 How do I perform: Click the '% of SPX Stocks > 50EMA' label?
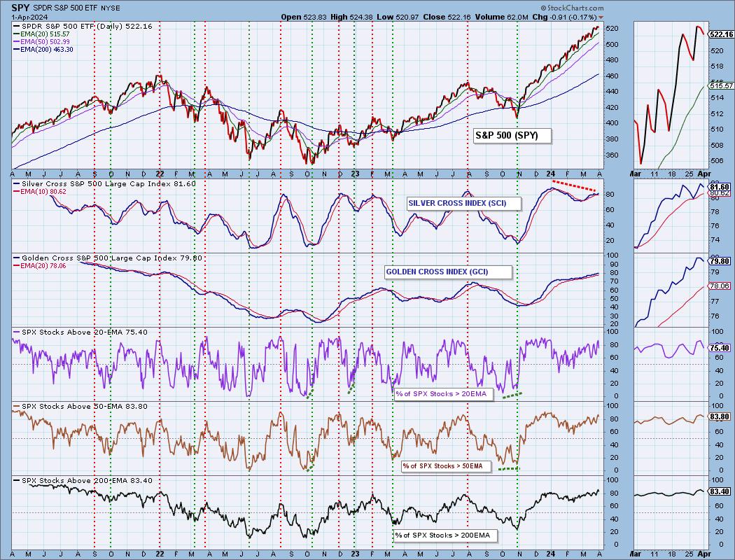pos(445,466)
